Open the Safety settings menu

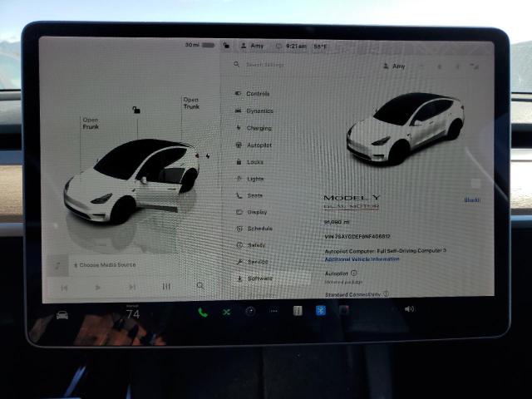251,244
